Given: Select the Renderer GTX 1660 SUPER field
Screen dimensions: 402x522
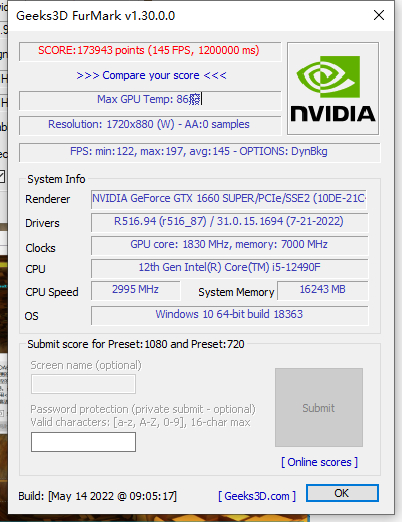Looking at the screenshot, I should 229,200.
